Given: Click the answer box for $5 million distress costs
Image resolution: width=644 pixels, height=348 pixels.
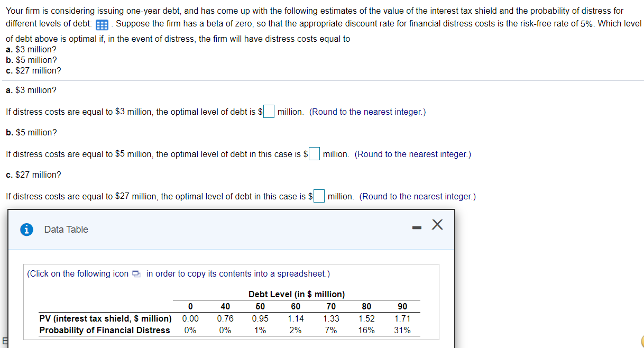Looking at the screenshot, I should click(315, 154).
